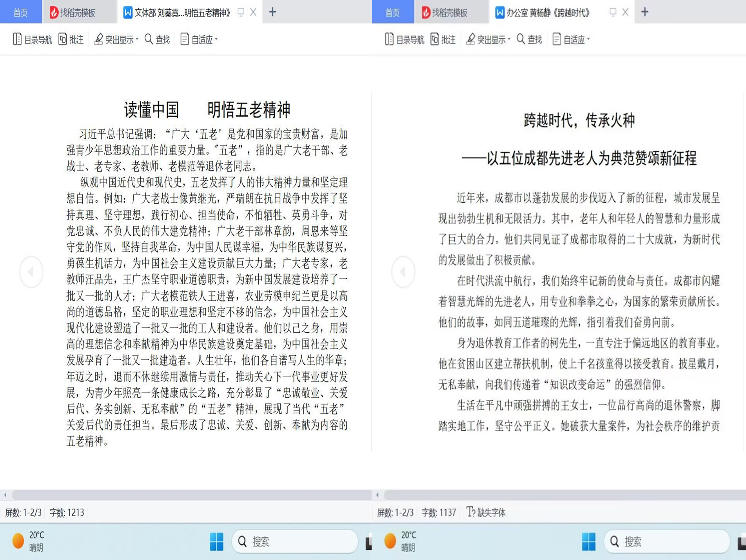746x560 pixels.
Task: Expand 突出显示 dropdown in the left window
Action: 137,39
